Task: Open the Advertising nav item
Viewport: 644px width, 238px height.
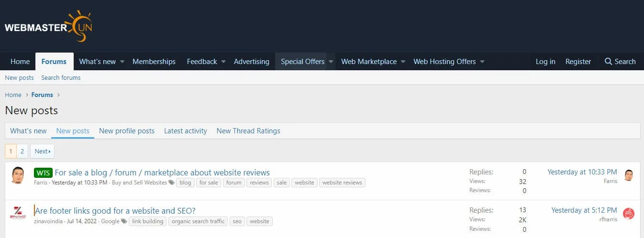Action: (252, 62)
